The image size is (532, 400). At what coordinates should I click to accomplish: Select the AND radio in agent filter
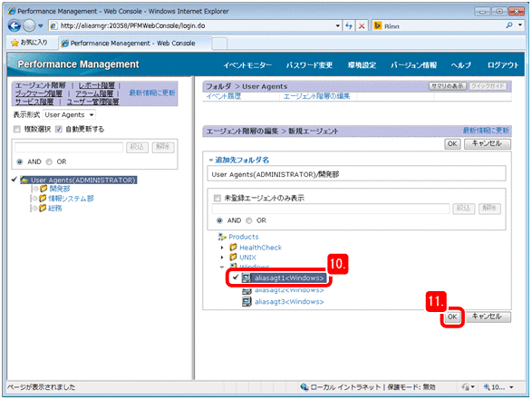click(219, 220)
